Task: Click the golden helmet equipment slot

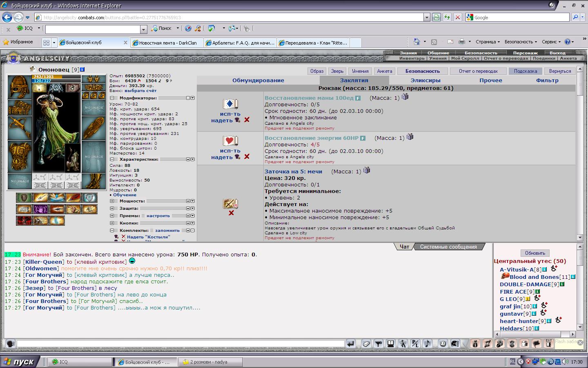Action: point(19,87)
